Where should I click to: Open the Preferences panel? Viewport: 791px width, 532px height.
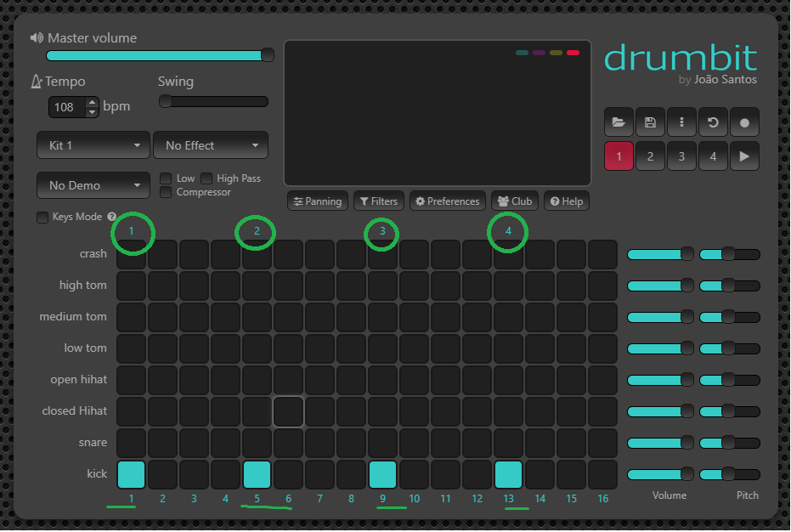pyautogui.click(x=447, y=201)
